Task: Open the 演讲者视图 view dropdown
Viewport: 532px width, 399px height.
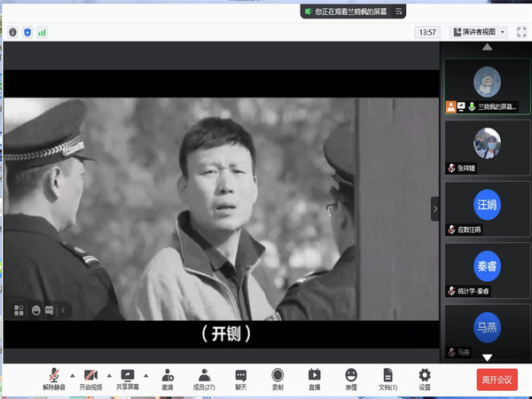Action: 479,32
